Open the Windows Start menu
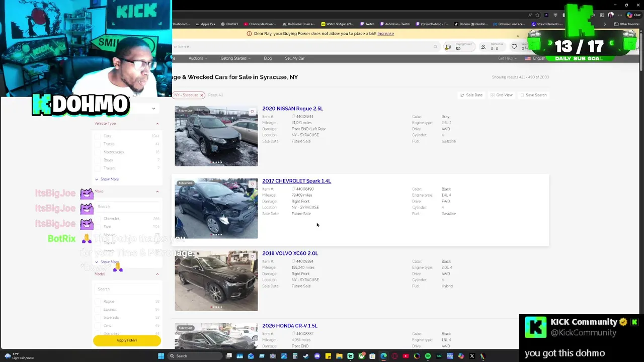The height and width of the screenshot is (362, 644). (161, 356)
